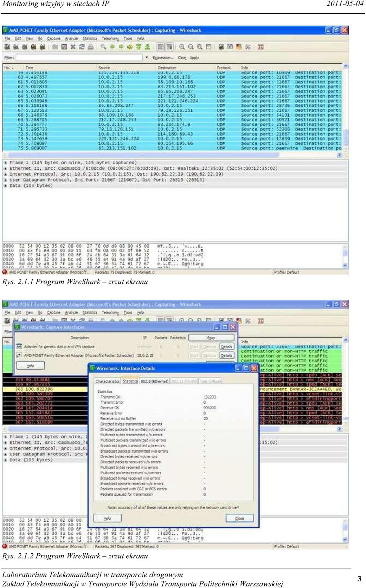
Task: Open Preferences tools icon in Rys. 2.1.1 toolbar
Action: point(248,47)
